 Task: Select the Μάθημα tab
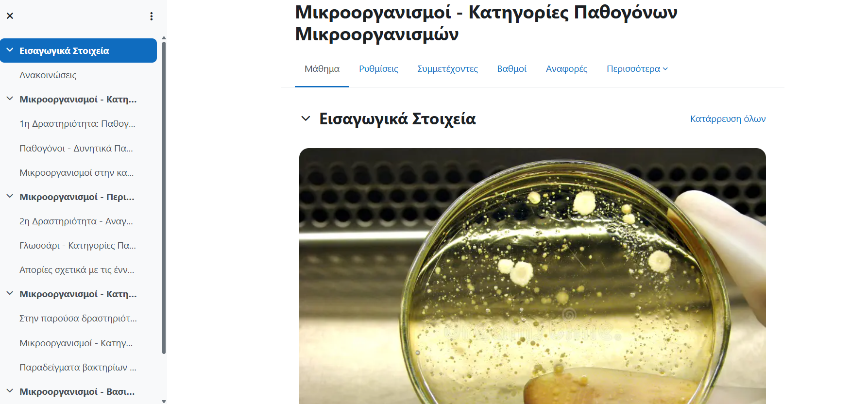click(322, 69)
